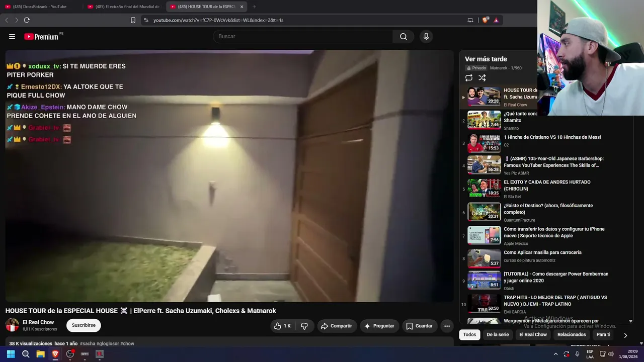
Task: Switch to the El extraño final del Mundial tab
Action: tap(123, 7)
